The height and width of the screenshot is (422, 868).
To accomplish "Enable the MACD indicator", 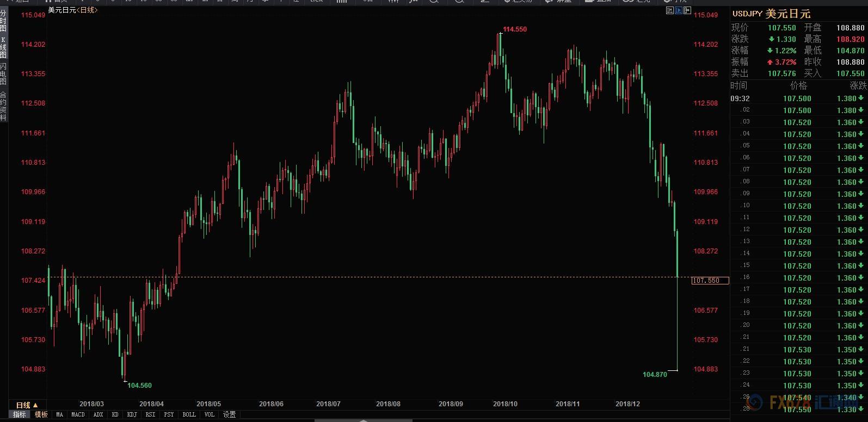I will click(78, 414).
